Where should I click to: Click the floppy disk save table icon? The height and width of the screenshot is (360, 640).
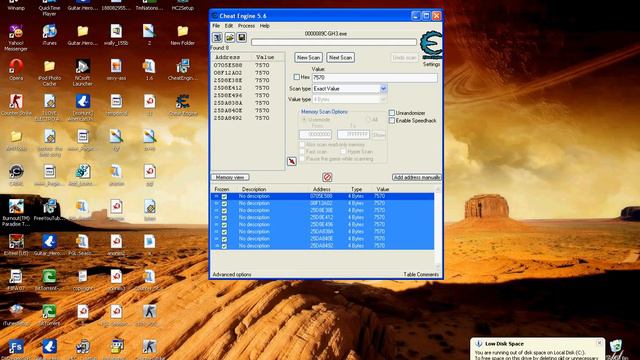[242, 38]
